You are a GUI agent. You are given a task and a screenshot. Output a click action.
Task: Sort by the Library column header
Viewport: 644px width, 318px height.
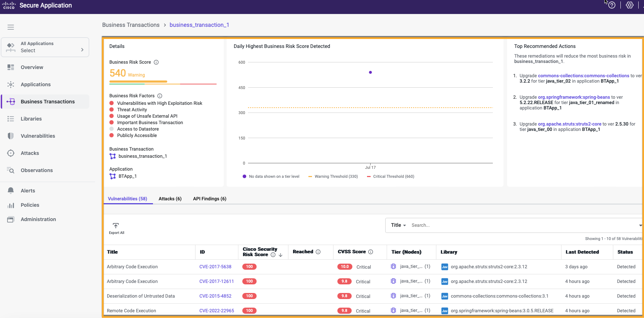coord(449,252)
